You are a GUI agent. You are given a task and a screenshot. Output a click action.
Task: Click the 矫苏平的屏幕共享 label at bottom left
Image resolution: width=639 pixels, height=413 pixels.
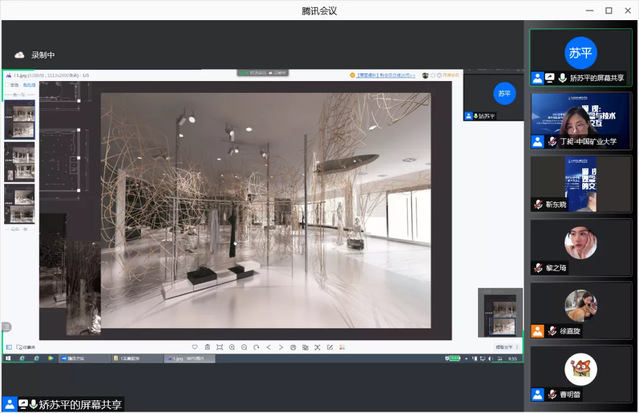click(x=80, y=403)
